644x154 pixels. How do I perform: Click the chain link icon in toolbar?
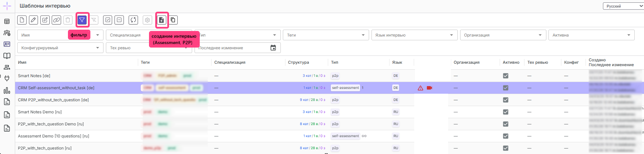(x=57, y=20)
